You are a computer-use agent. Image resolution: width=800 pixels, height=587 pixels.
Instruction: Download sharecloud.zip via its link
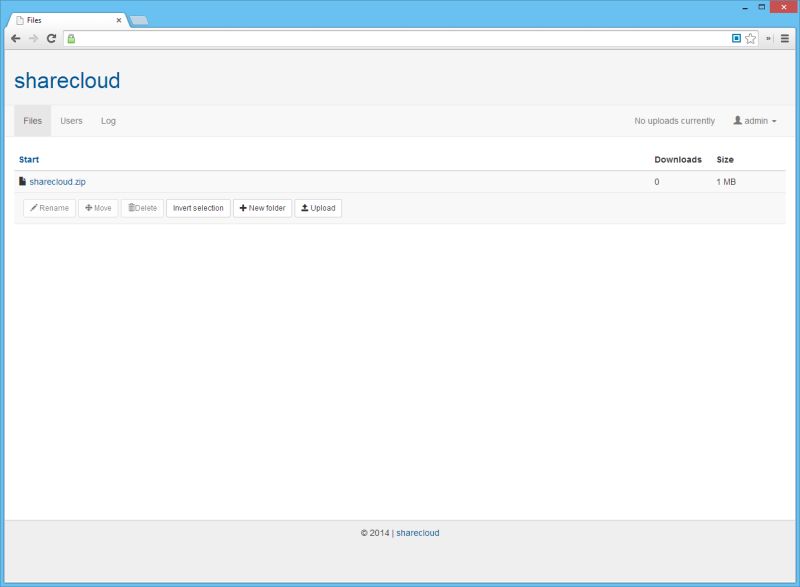click(56, 181)
